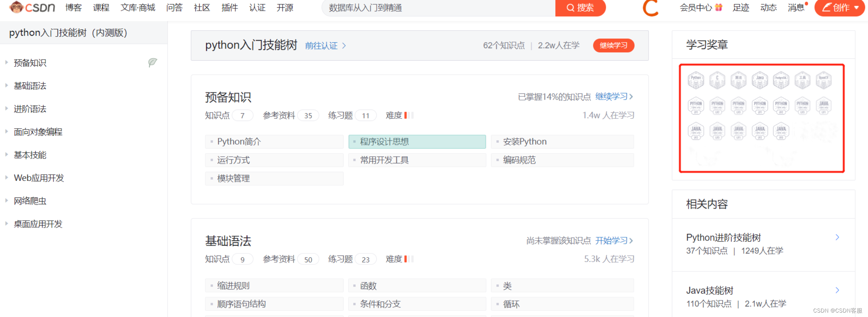Open the 博客 nav item

[x=73, y=7]
